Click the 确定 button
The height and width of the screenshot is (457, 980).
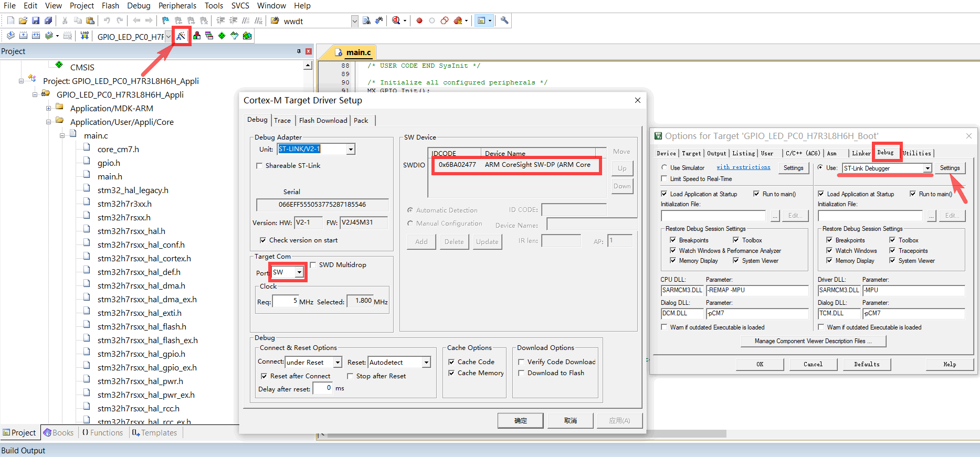(521, 421)
